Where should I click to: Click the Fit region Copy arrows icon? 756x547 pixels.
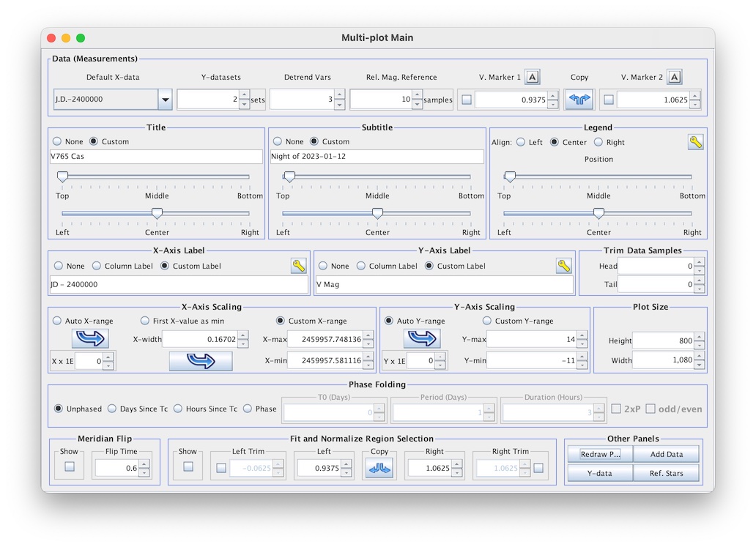pos(379,467)
